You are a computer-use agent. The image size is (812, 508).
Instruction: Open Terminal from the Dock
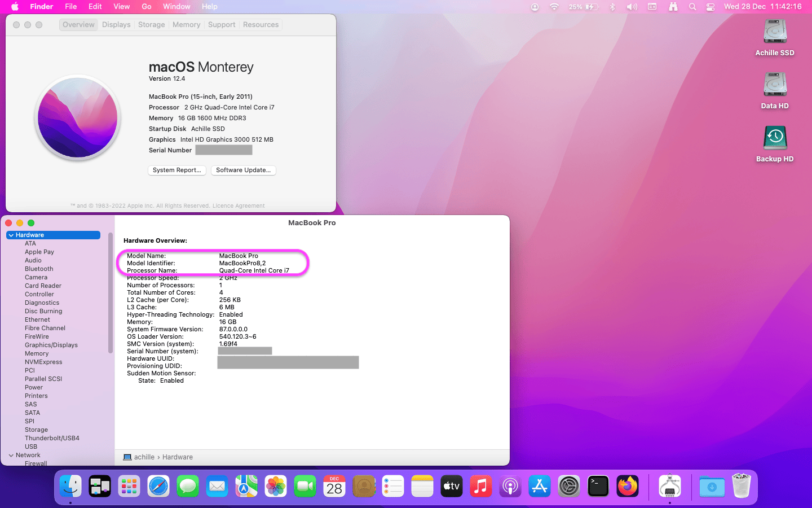[x=598, y=486]
